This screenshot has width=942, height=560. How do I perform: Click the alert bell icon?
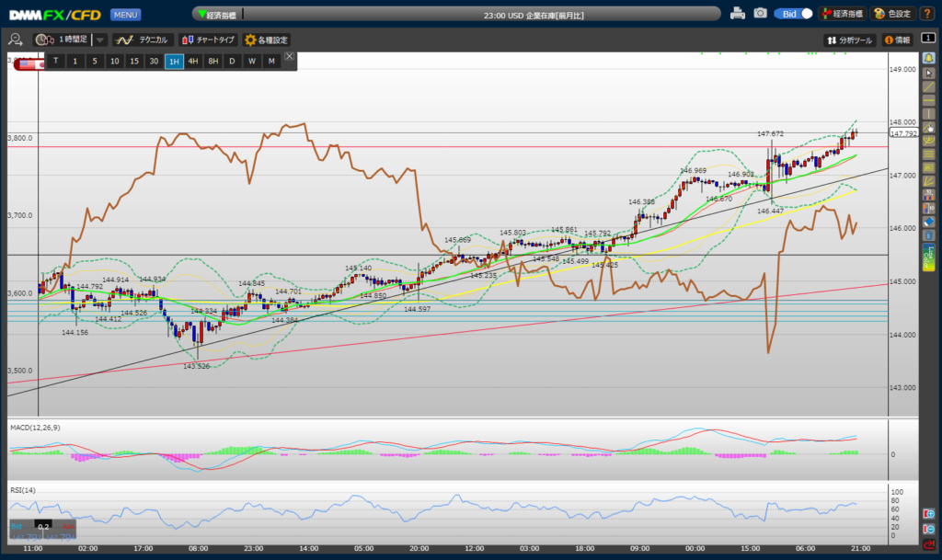(x=928, y=58)
